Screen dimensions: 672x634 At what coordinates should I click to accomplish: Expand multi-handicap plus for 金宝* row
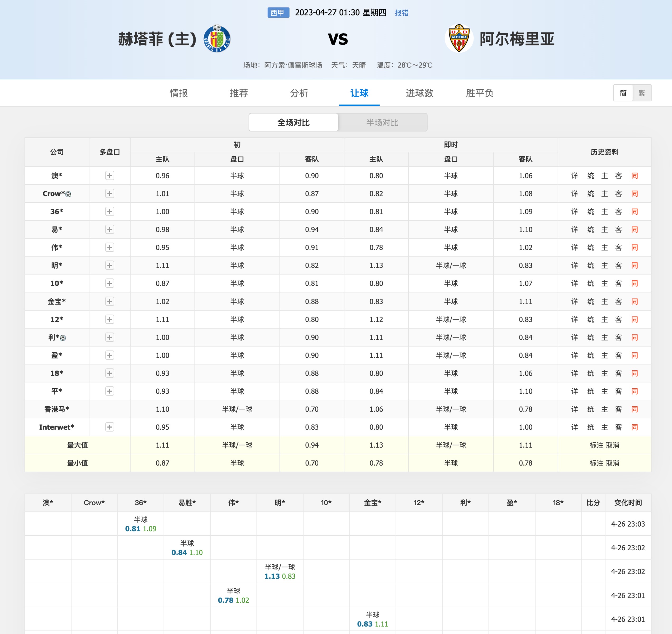[110, 301]
